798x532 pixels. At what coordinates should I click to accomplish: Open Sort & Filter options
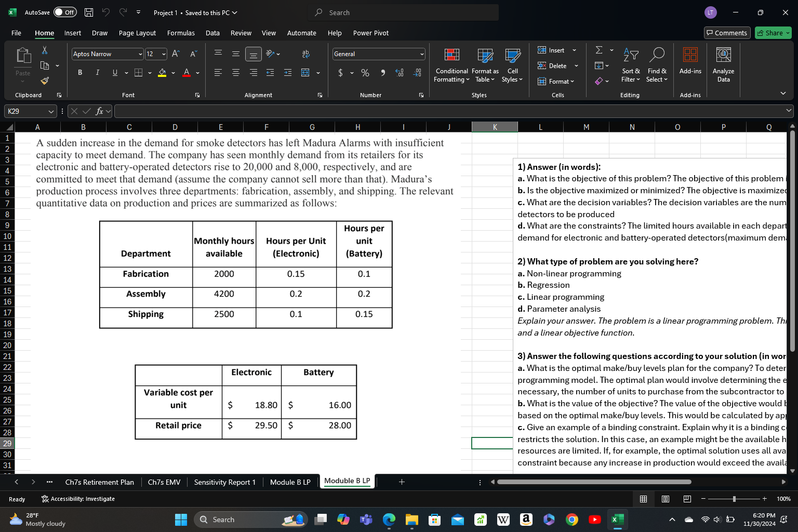click(631, 66)
